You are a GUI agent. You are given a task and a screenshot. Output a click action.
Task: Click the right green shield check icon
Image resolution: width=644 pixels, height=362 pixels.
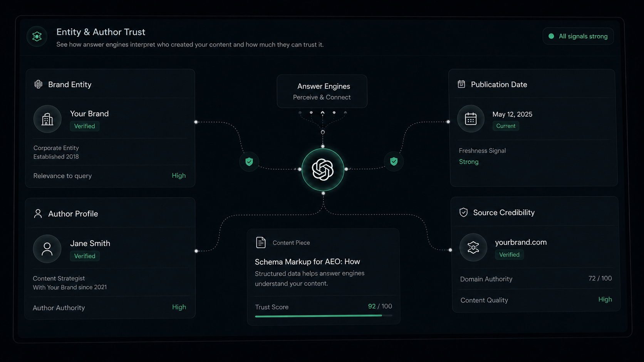(x=394, y=161)
